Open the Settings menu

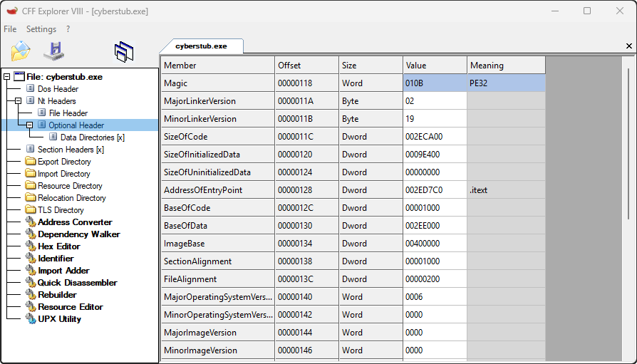[41, 29]
